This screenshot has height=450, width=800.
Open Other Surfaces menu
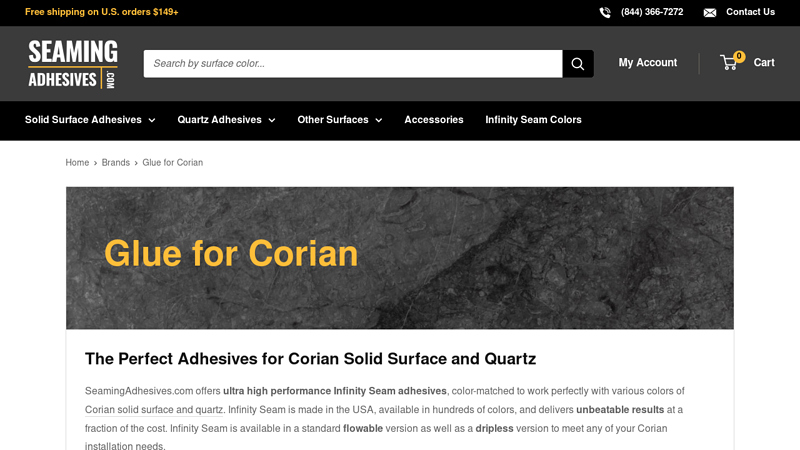coord(333,120)
